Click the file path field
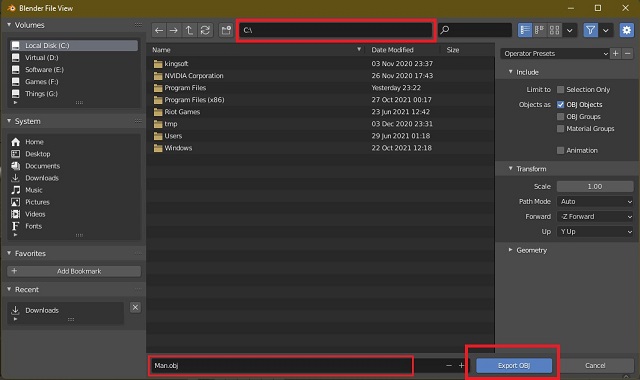Screen dimensions: 640x380 click(x=336, y=30)
